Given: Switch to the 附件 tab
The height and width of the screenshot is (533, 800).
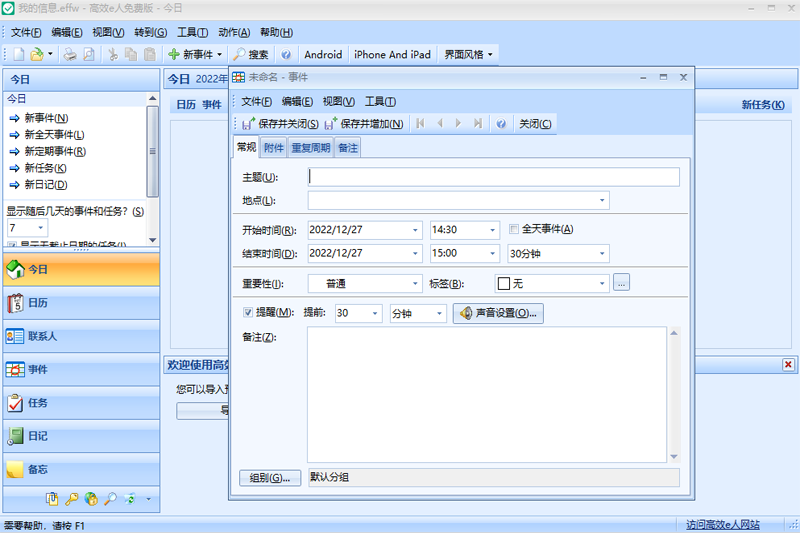Looking at the screenshot, I should [273, 148].
